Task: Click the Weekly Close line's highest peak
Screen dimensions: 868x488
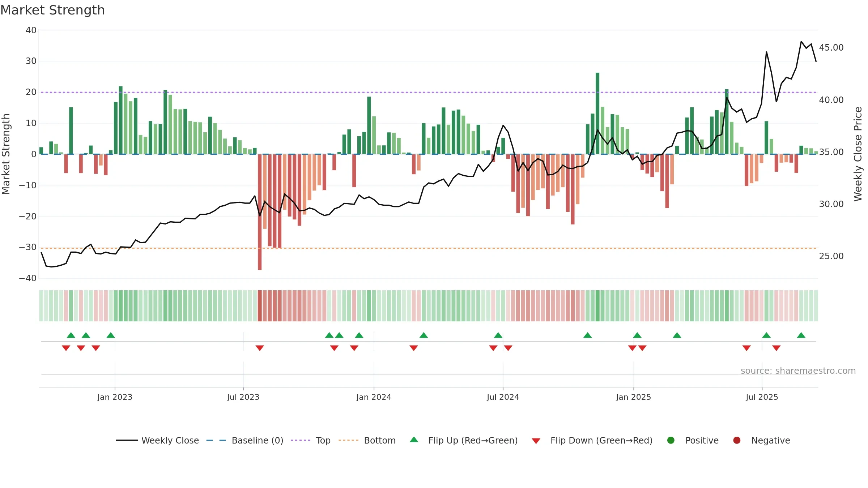Action: click(801, 42)
